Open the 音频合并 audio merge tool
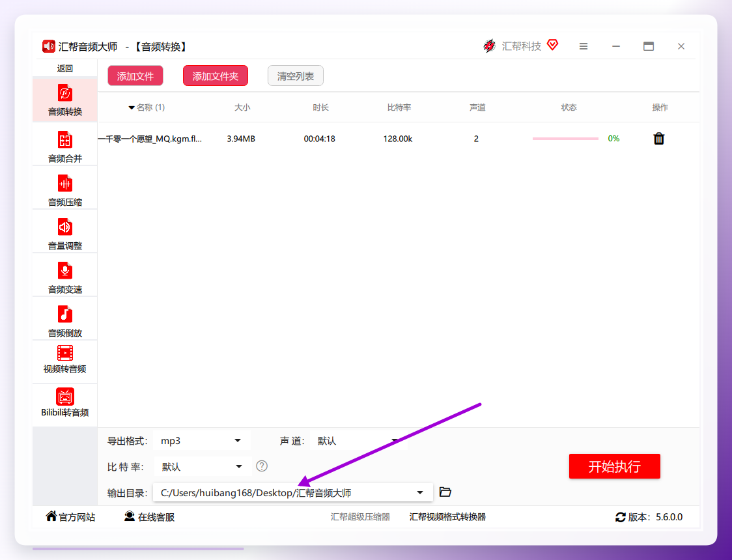This screenshot has height=560, width=732. pos(65,147)
